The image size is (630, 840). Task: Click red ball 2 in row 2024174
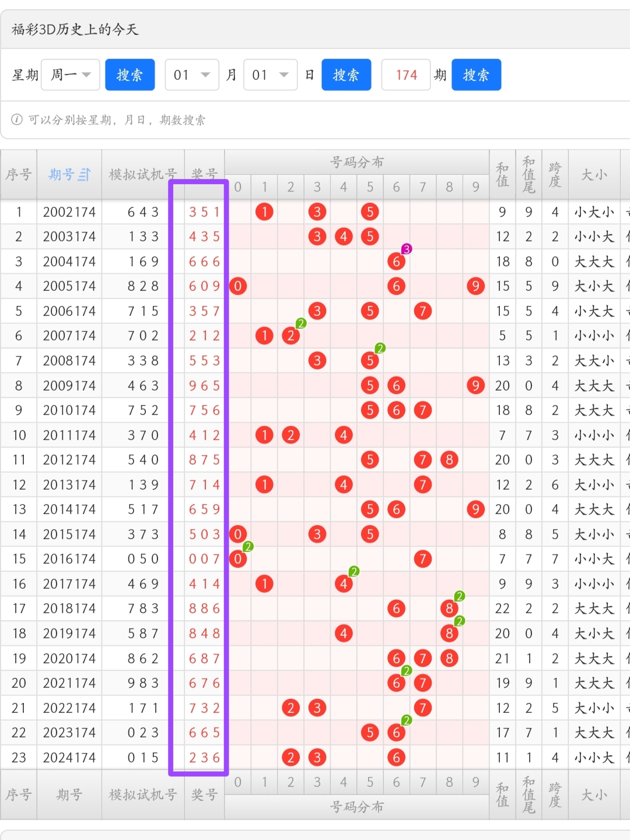click(290, 758)
